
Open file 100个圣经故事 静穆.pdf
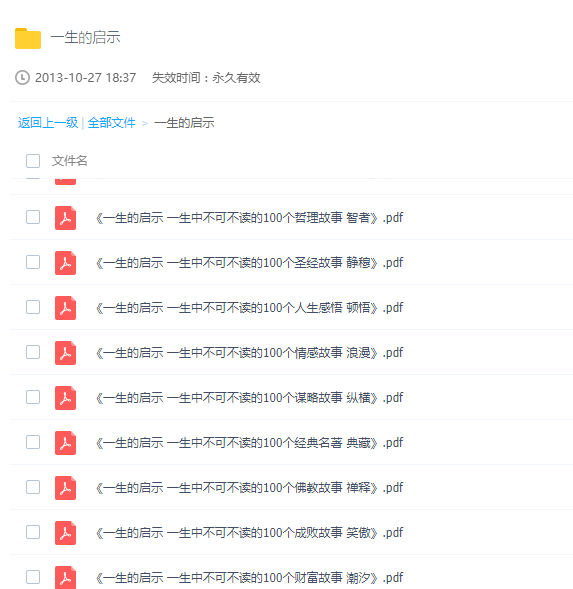coord(249,263)
